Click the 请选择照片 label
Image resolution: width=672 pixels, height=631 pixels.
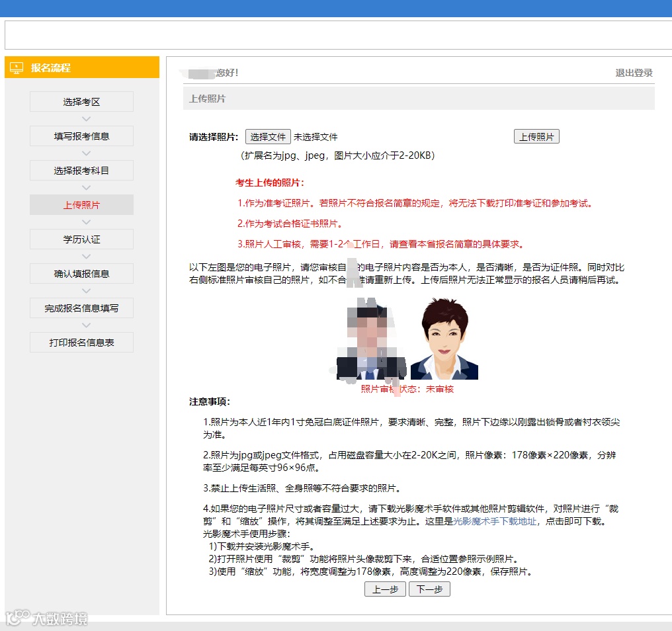click(214, 137)
